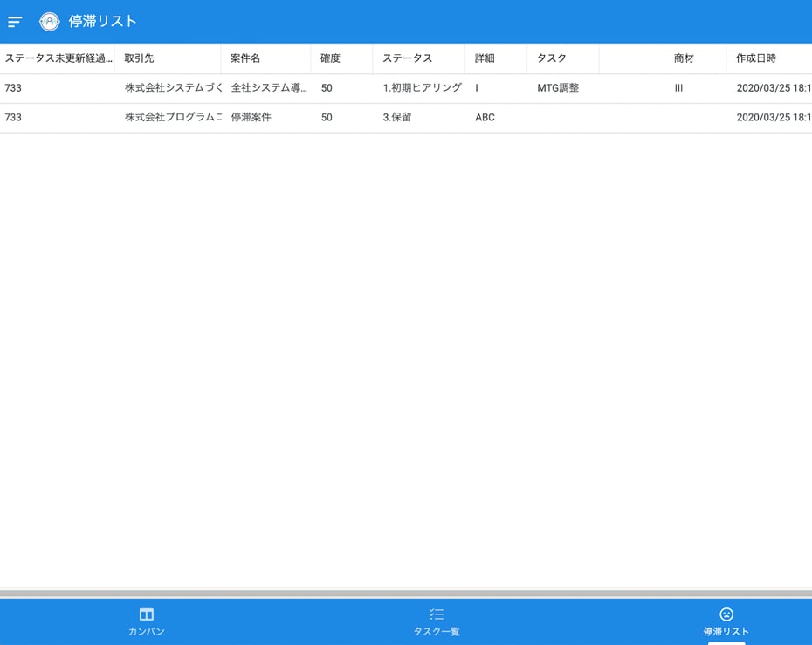812x645 pixels.
Task: Switch to the タスク一覧 tab
Action: click(x=436, y=620)
